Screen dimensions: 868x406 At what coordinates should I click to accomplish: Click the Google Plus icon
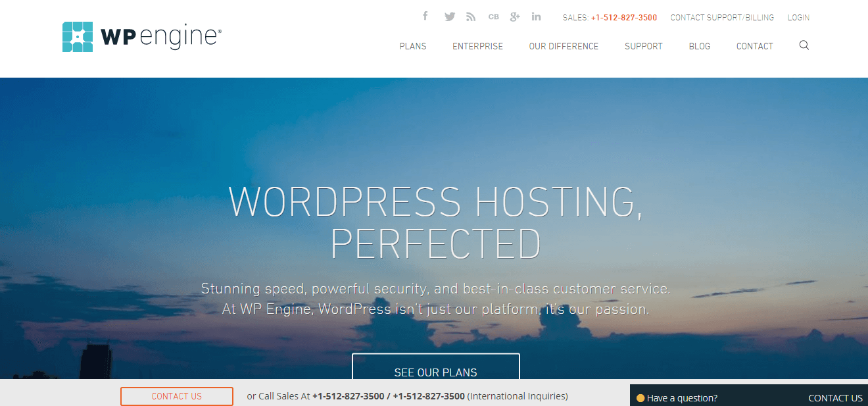[515, 17]
